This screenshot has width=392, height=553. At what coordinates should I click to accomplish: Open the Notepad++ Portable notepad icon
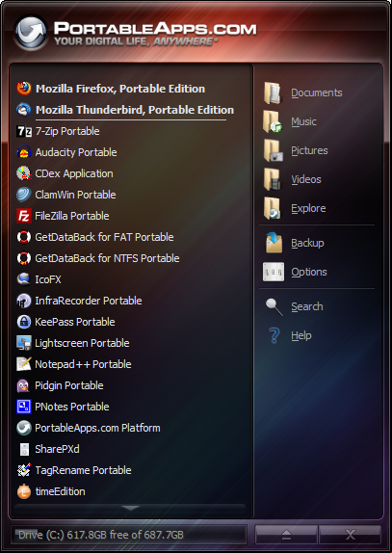pos(24,364)
